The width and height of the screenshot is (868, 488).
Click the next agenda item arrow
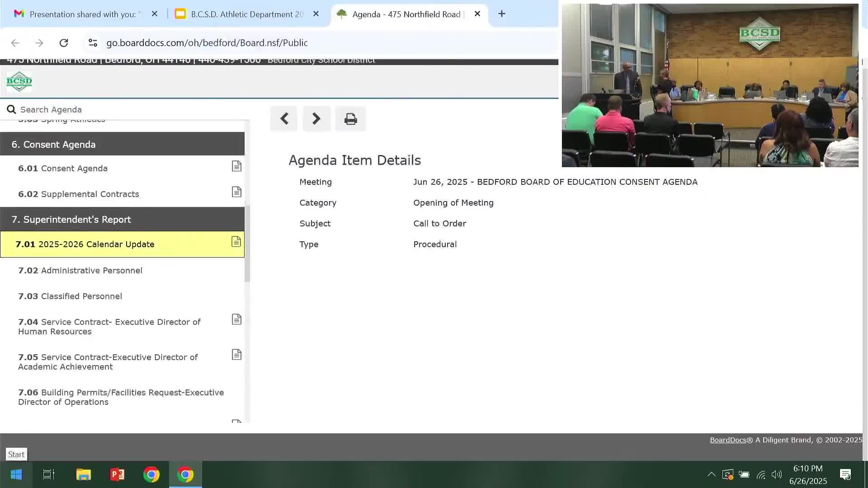[316, 119]
